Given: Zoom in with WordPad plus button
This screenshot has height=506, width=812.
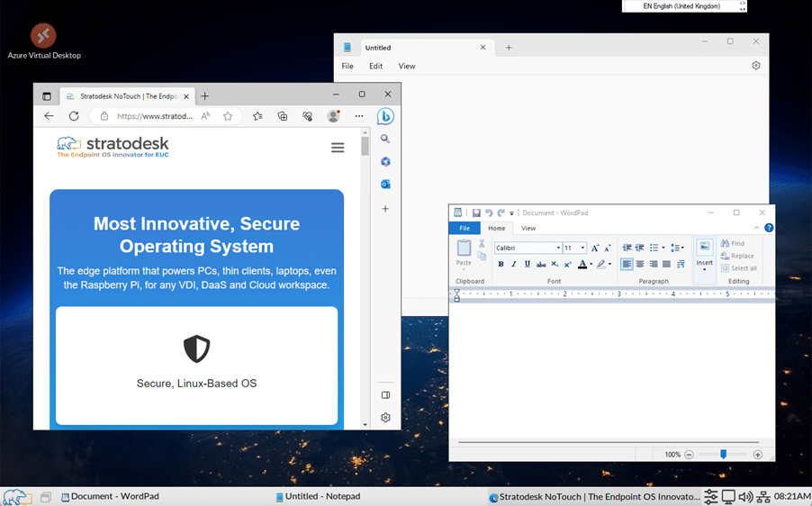Looking at the screenshot, I should click(758, 455).
